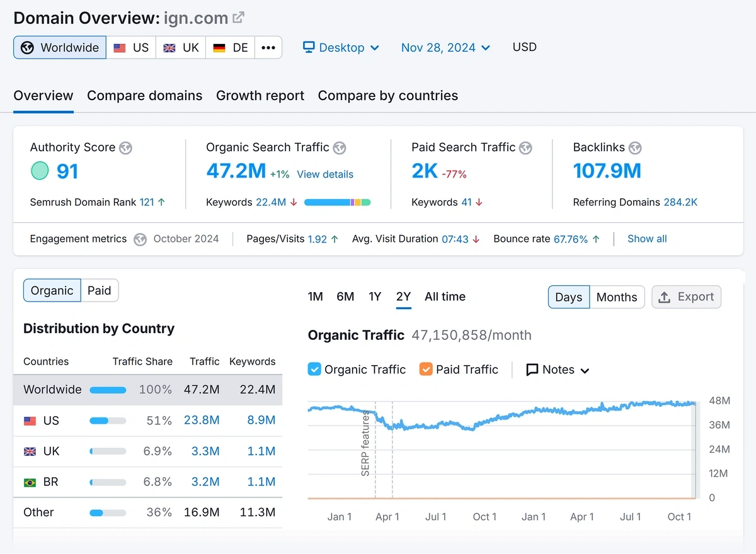Open the Overview tab
The image size is (756, 554).
click(x=43, y=96)
